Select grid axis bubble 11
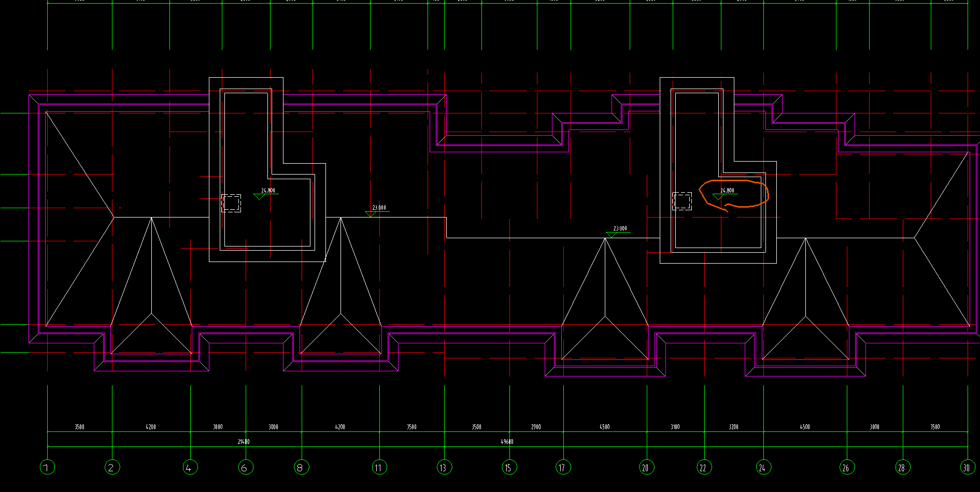Image resolution: width=980 pixels, height=492 pixels. tap(379, 468)
